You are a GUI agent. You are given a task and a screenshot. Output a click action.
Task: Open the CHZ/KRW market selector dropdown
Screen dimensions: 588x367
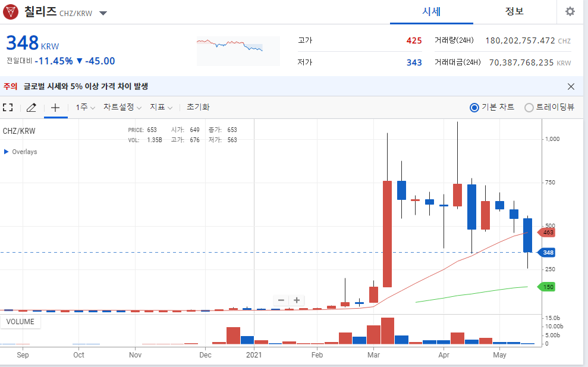coord(103,13)
